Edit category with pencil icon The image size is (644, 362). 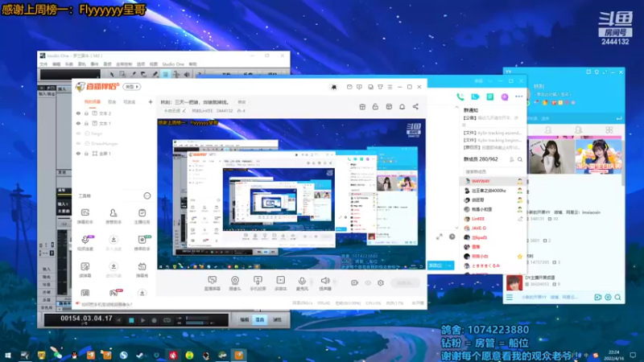184,111
